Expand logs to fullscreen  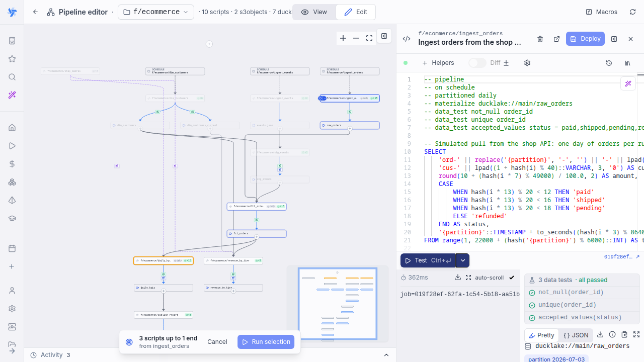(x=468, y=278)
